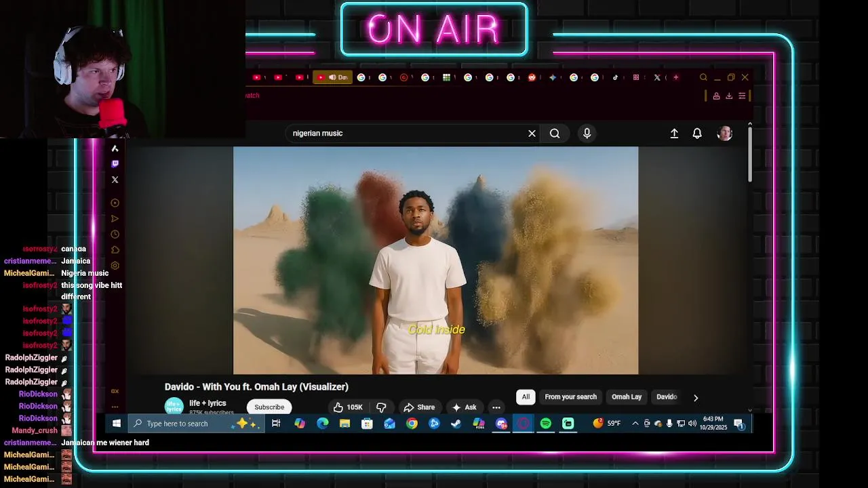This screenshot has height=488, width=868.
Task: Open the volume control in system tray
Action: pos(692,424)
